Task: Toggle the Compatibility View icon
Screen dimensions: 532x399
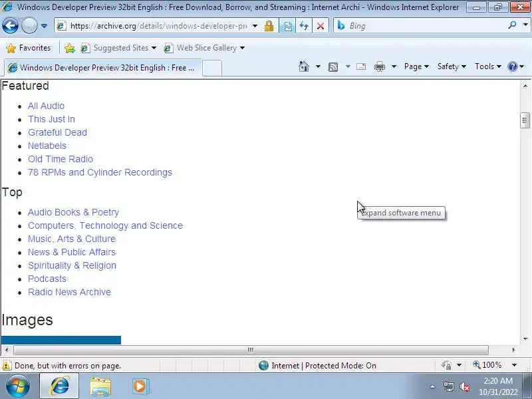Action: tap(287, 26)
